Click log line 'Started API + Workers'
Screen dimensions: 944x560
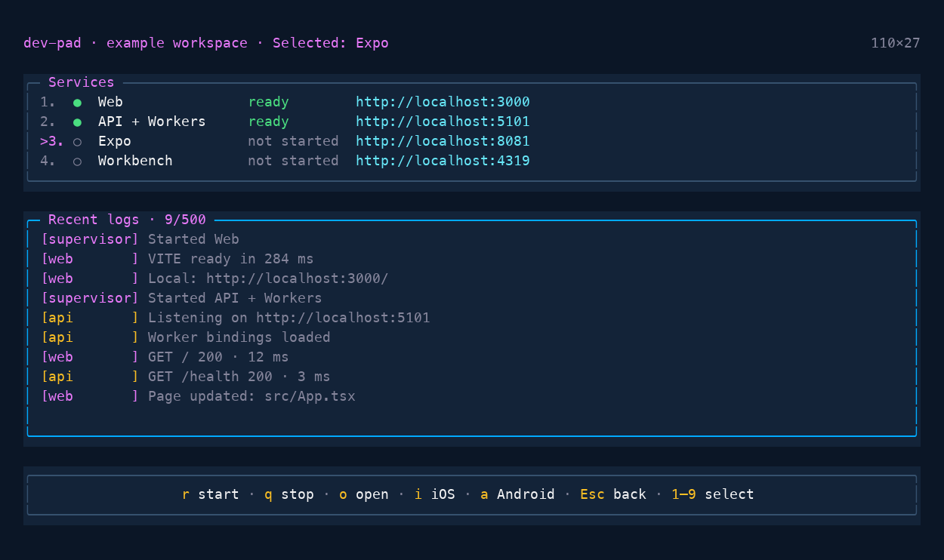(235, 298)
